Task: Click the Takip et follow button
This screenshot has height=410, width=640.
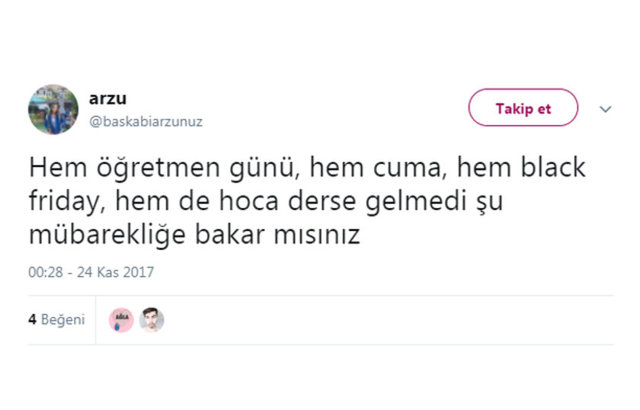Action: 523,108
